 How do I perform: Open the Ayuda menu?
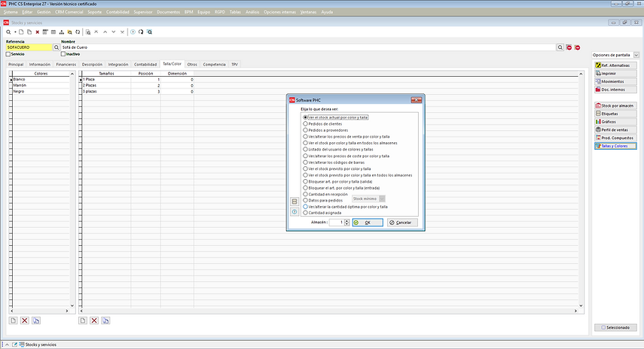point(327,12)
